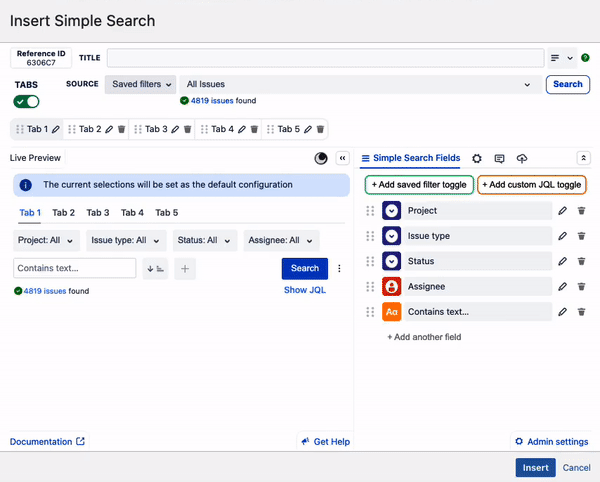
Task: Click the sort order icon beside text box
Action: 155,268
